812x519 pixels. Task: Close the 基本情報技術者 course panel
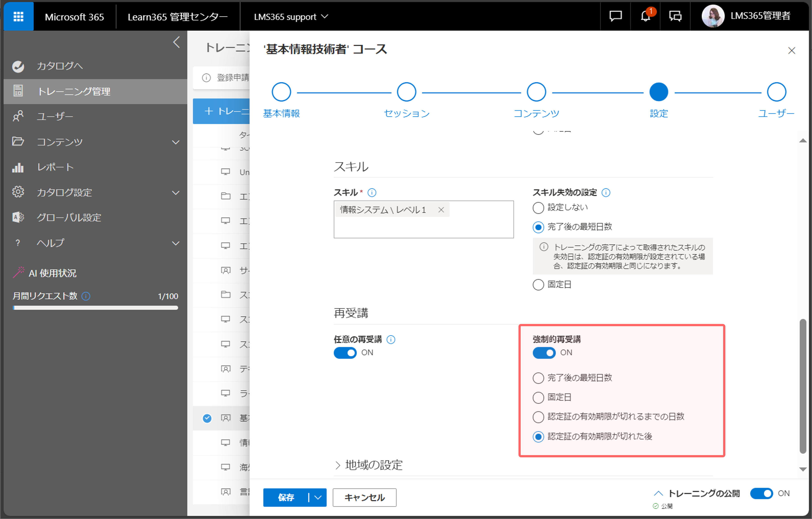(x=792, y=51)
